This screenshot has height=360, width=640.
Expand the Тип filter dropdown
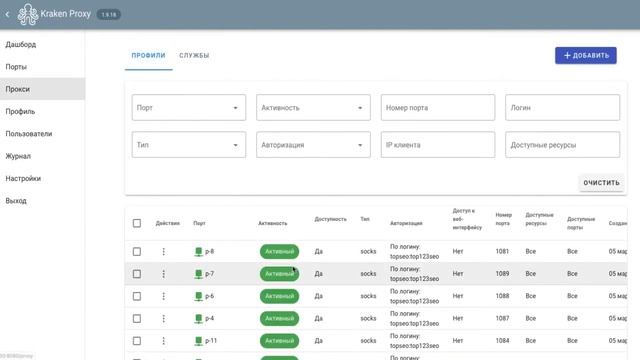[189, 144]
